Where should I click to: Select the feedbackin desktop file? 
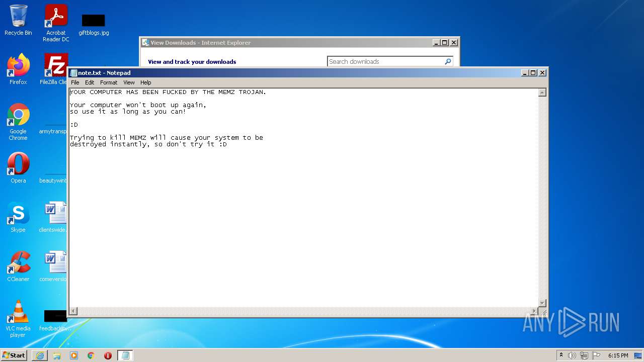55,321
